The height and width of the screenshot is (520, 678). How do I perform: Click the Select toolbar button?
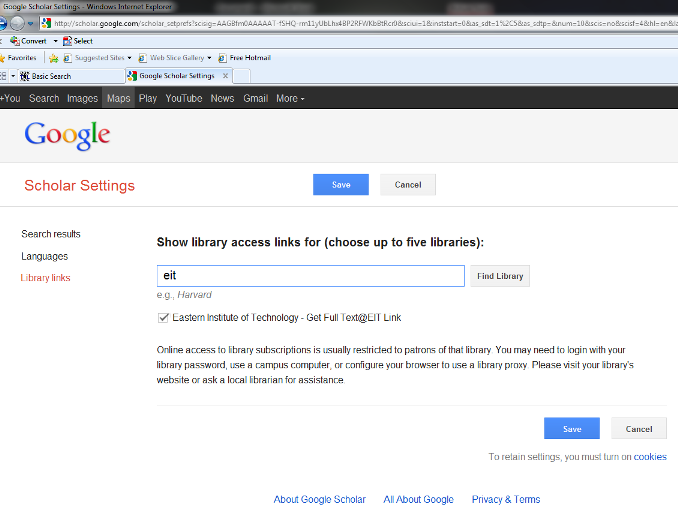pyautogui.click(x=78, y=41)
